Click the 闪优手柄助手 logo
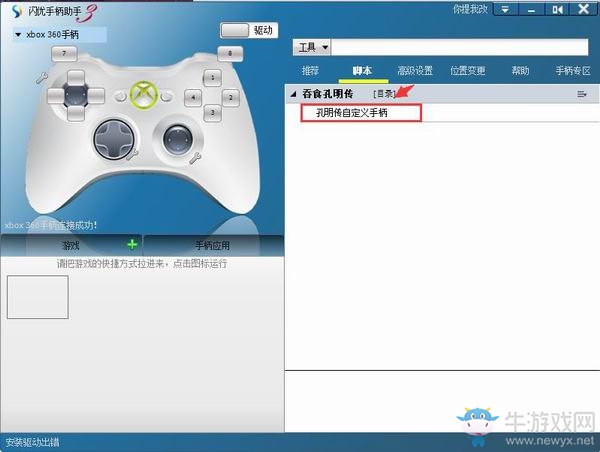The width and height of the screenshot is (600, 452). point(54,12)
